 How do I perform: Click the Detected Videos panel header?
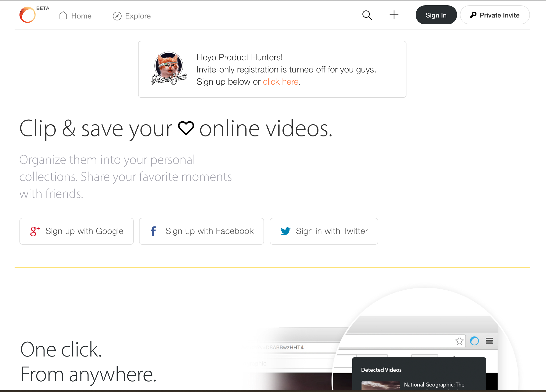pos(381,370)
